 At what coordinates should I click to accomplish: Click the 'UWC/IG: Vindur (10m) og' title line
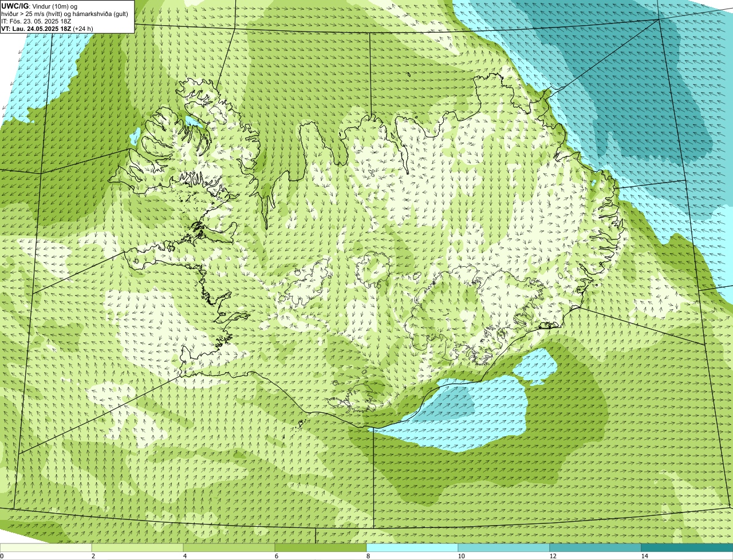click(40, 6)
